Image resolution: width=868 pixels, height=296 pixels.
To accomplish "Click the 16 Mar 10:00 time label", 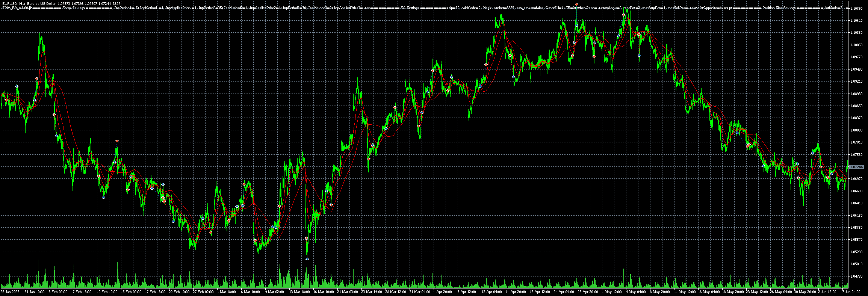I will [x=323, y=292].
